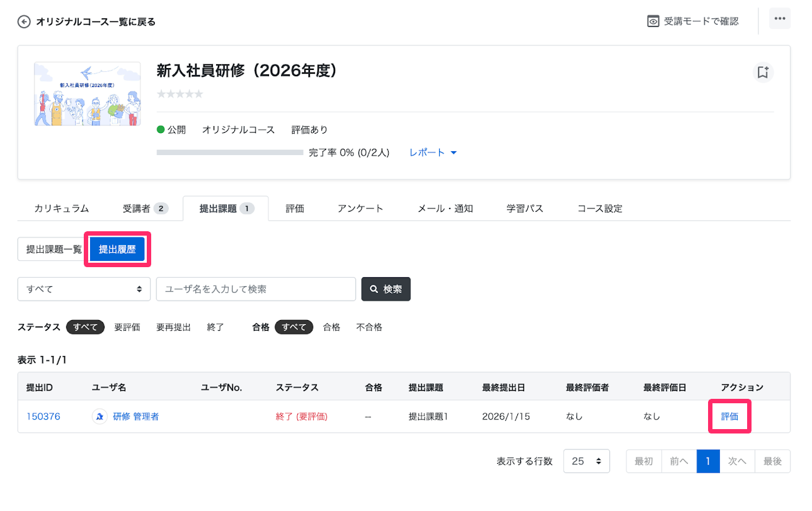
Task: Open the アンケート tab
Action: point(360,209)
